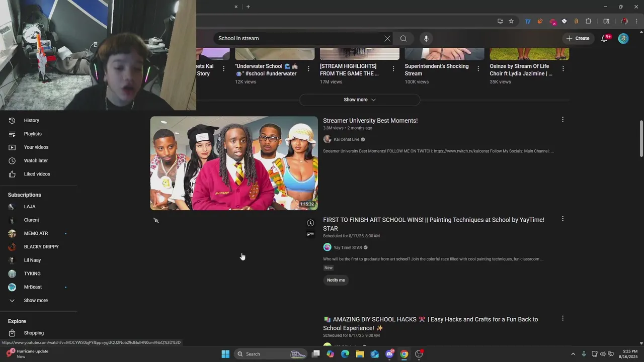The image size is (644, 362).
Task: Open options for AMAZING DIY SCHOOL HACKS video
Action: click(562, 318)
